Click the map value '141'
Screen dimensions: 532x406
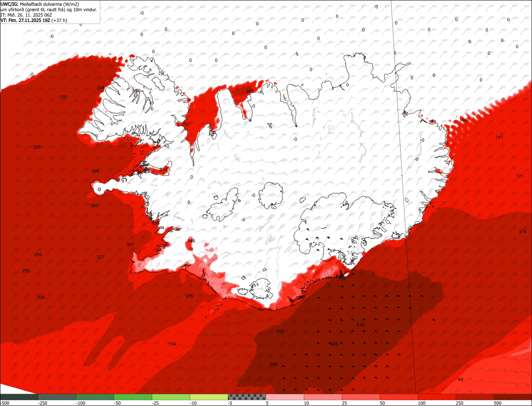(x=499, y=137)
